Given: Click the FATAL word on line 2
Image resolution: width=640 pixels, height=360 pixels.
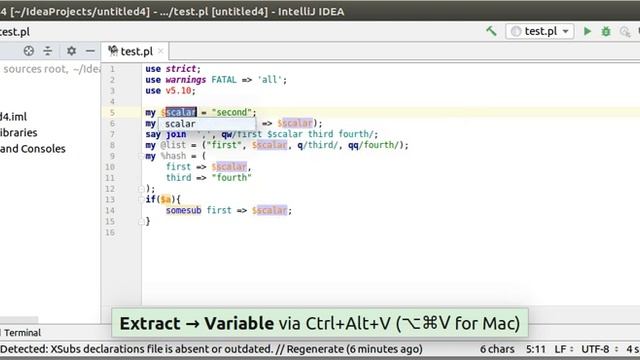Looking at the screenshot, I should pos(224,80).
